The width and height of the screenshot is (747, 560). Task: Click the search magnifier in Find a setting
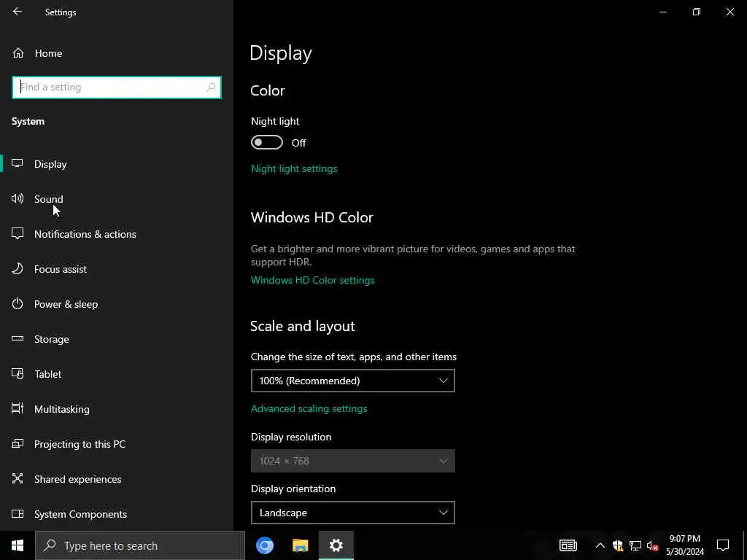[211, 87]
